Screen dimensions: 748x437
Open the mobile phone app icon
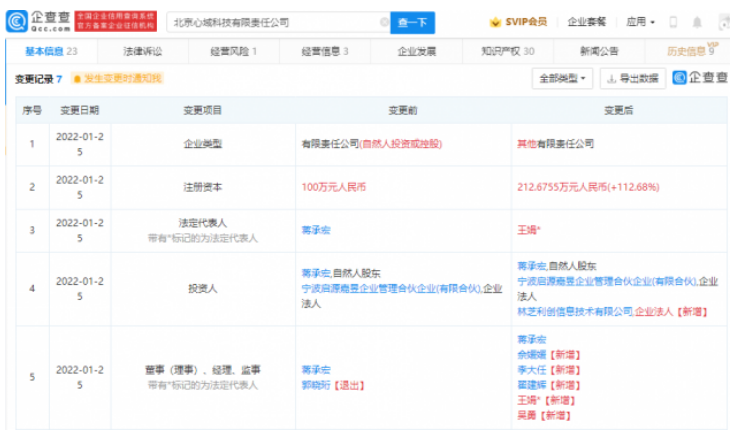coord(673,22)
